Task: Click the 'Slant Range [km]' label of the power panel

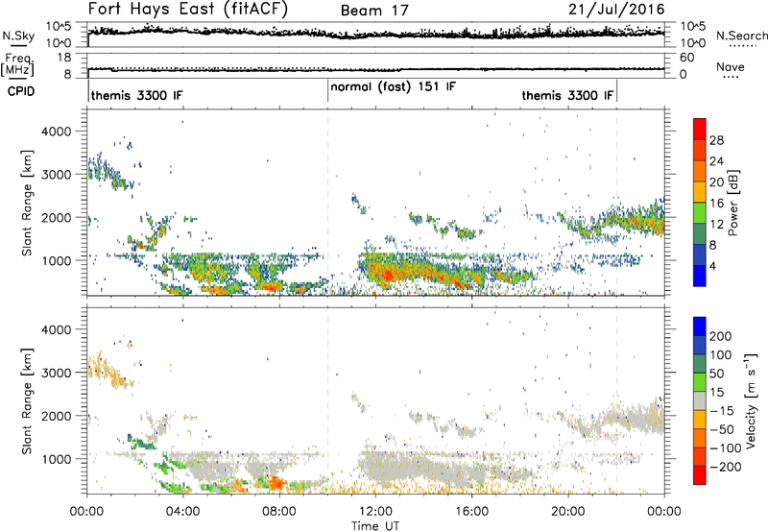Action: [27, 203]
